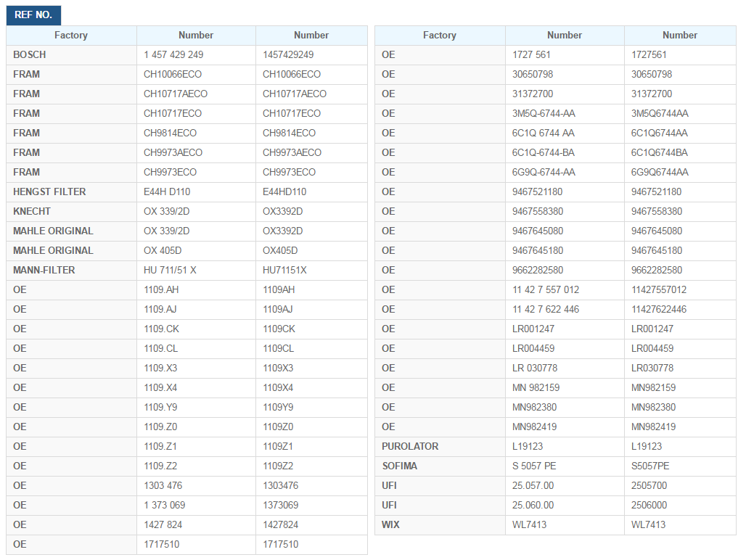The width and height of the screenshot is (746, 560).
Task: Select compact number OX405D
Action: click(x=280, y=250)
